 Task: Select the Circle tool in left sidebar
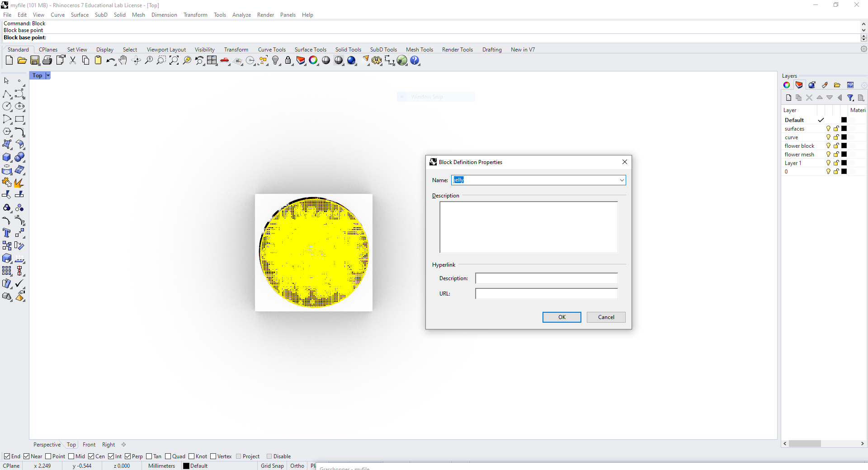pos(7,106)
